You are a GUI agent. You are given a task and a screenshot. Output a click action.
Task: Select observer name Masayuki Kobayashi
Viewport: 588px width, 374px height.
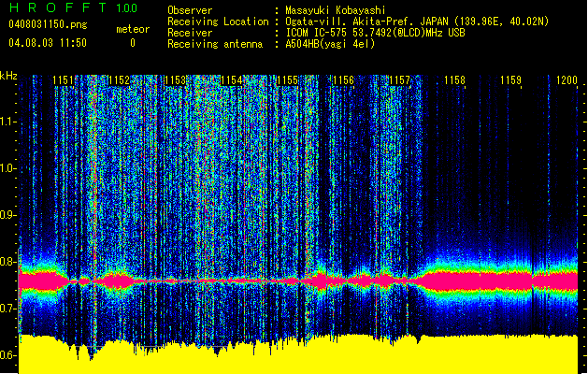336,10
